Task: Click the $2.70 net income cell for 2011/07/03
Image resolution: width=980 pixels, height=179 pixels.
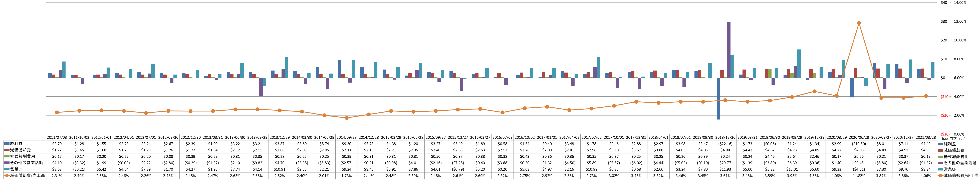Action: point(57,144)
